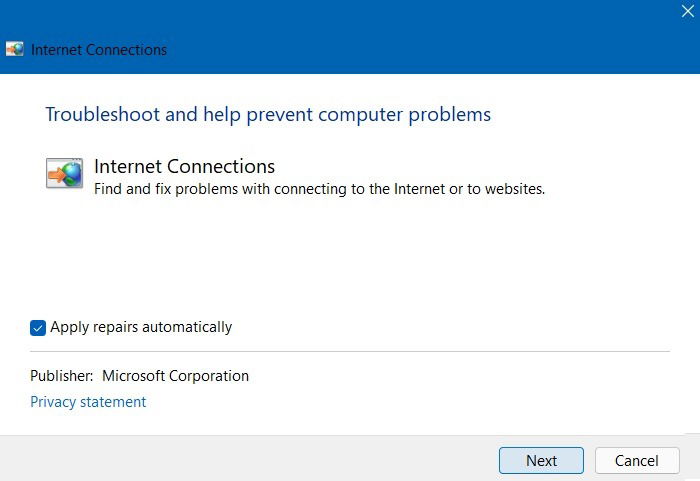Cancel the Internet Connections troubleshooter

coord(636,460)
